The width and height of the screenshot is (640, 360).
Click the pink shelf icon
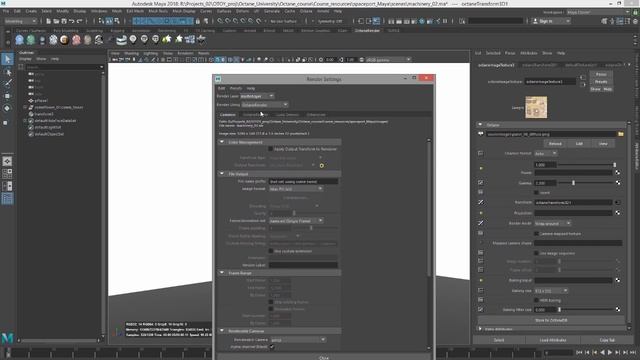[x=76, y=40]
